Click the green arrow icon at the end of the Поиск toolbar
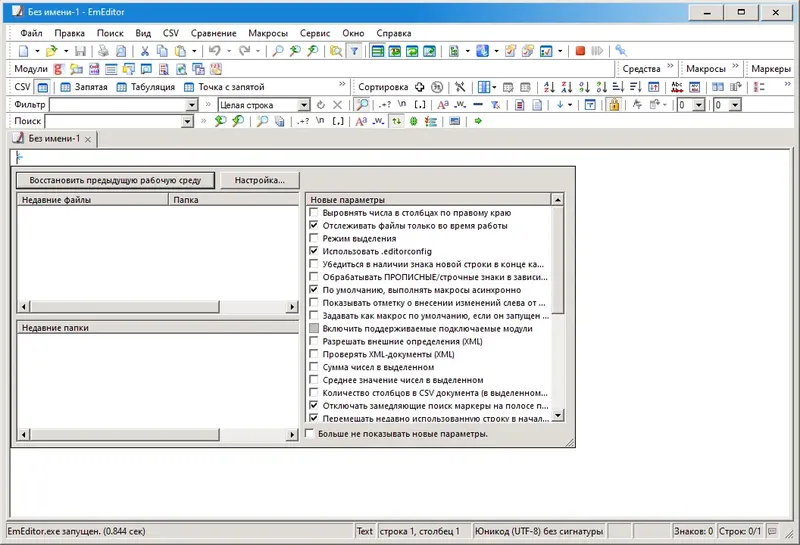 [x=478, y=121]
